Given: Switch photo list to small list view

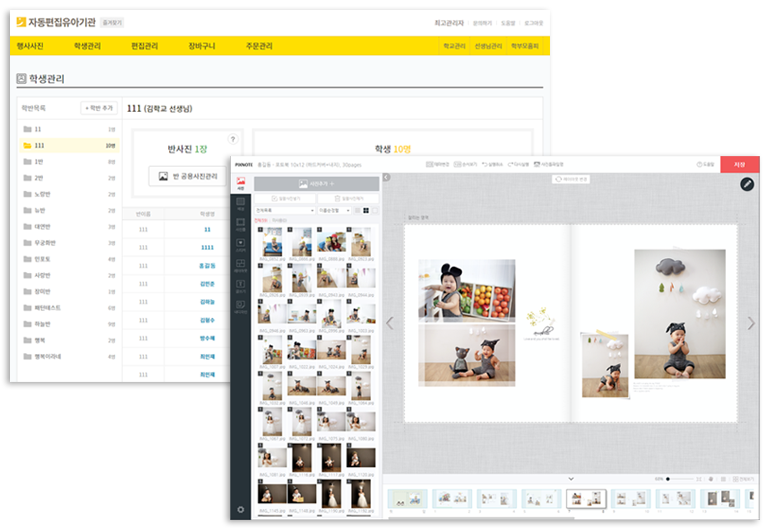Looking at the screenshot, I should point(357,210).
